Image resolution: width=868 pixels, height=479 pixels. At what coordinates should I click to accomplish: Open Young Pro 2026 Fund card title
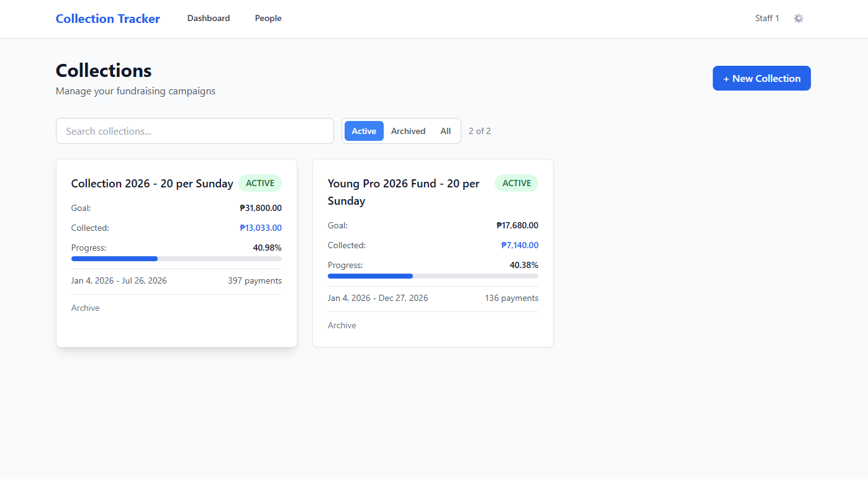point(404,192)
